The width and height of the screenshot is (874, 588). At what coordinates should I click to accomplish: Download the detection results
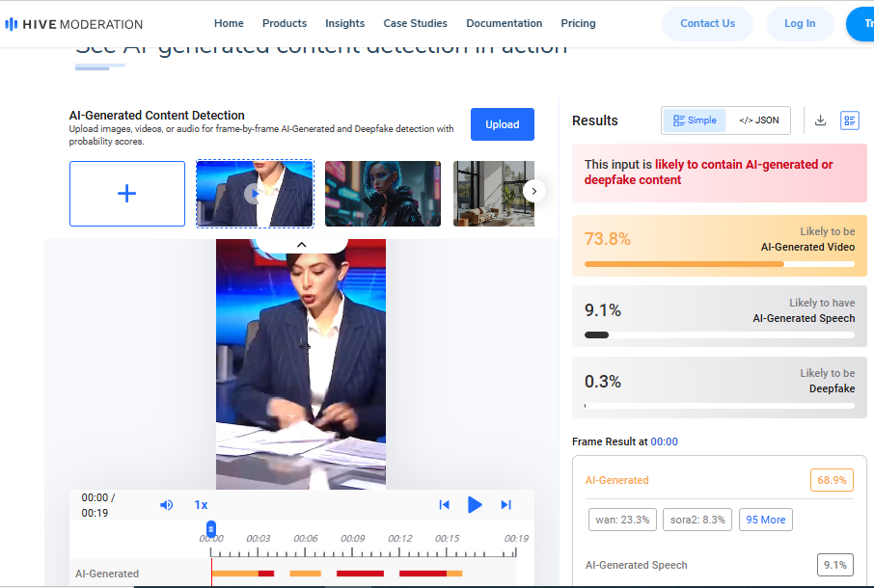tap(820, 120)
